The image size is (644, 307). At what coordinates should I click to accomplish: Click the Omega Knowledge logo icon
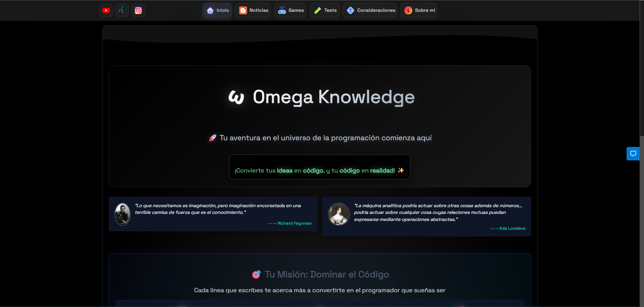[x=236, y=97]
